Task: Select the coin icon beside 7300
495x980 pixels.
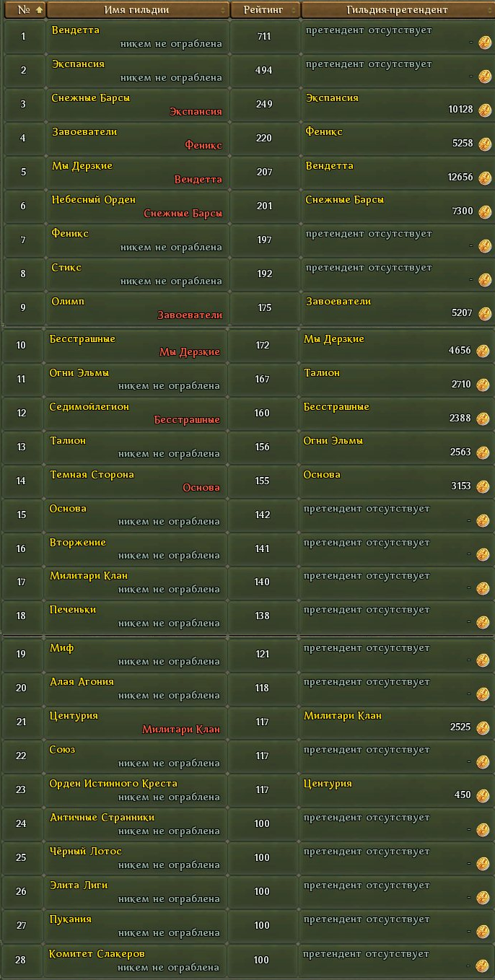Action: [x=484, y=211]
